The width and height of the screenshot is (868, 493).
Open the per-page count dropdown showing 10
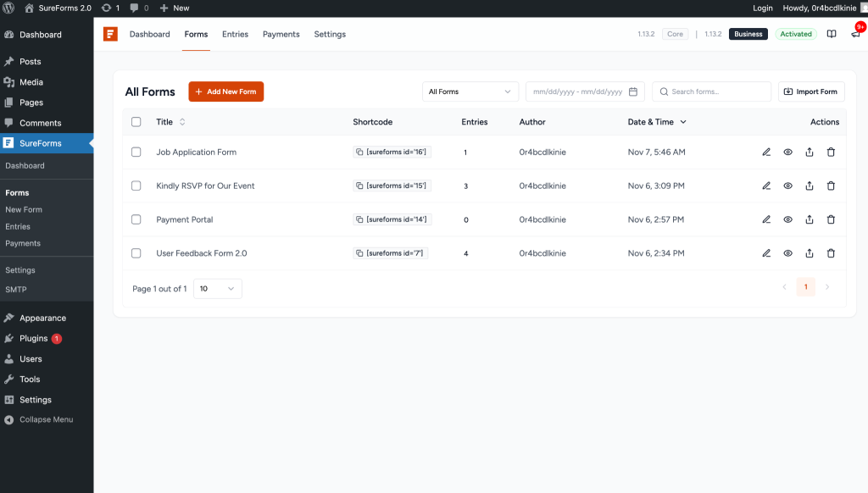[x=219, y=287]
